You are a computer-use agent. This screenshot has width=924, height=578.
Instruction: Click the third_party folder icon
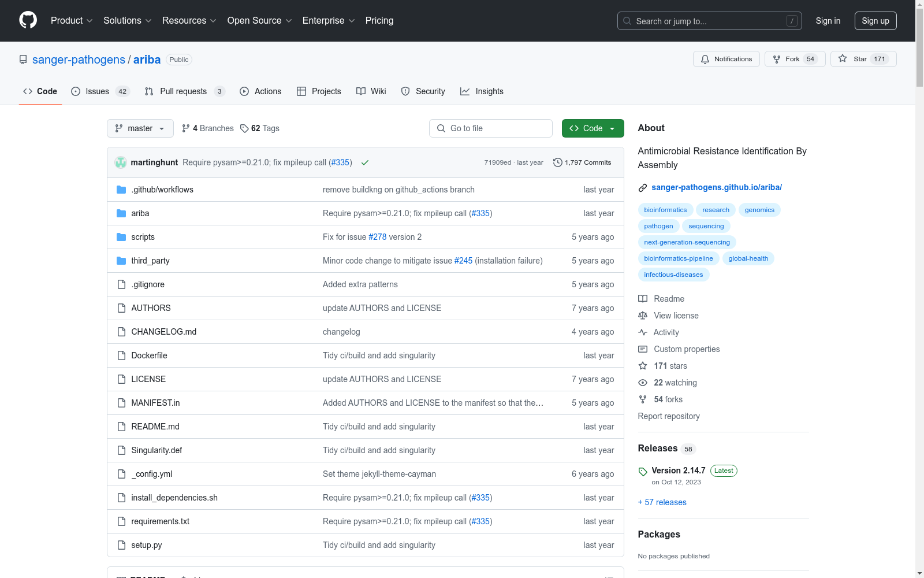(121, 261)
